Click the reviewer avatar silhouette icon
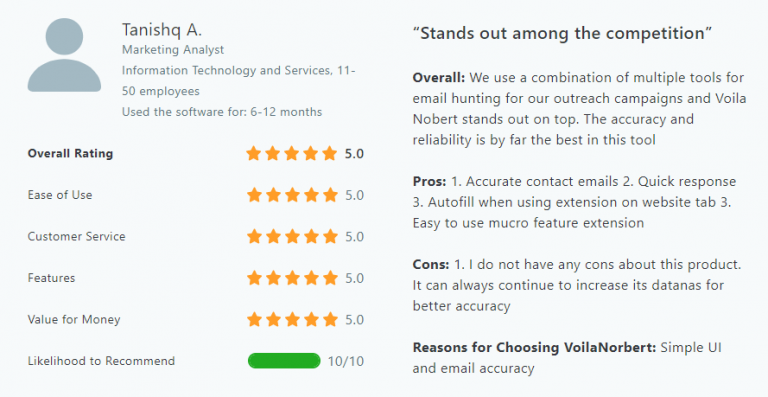768x397 pixels. [64, 55]
